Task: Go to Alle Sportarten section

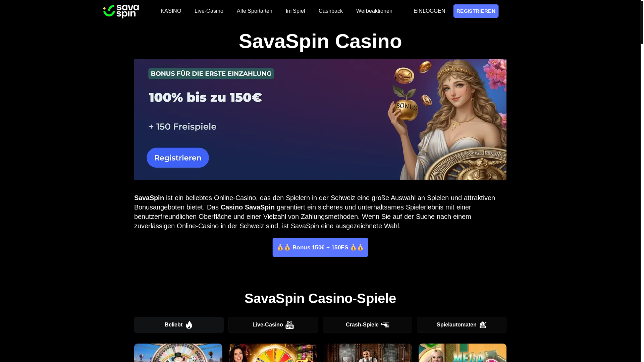Action: coord(255,11)
